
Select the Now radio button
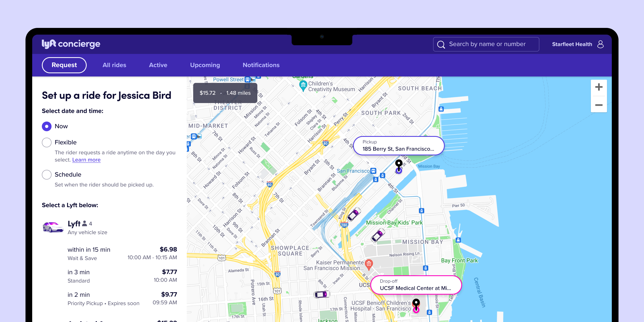click(47, 126)
